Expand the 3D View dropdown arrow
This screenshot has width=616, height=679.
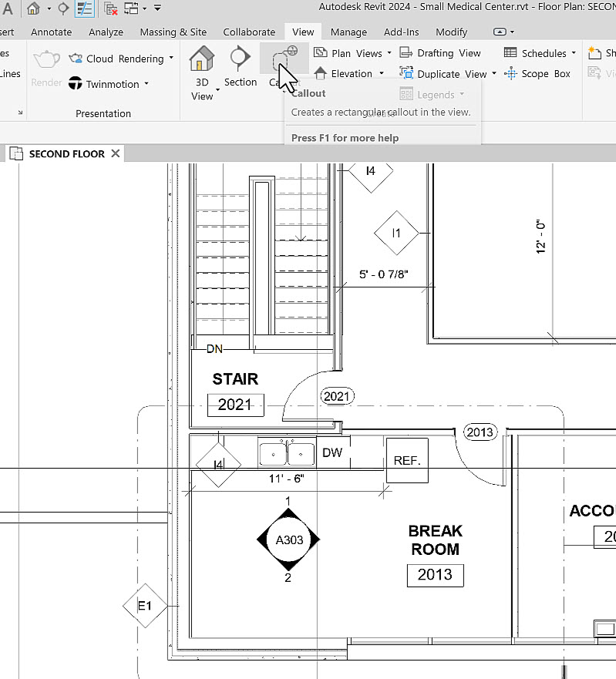pos(217,89)
